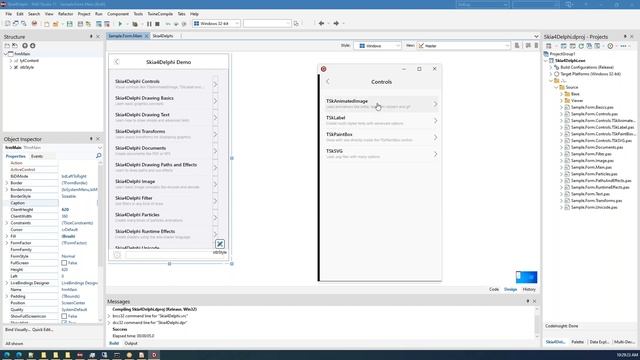
Task: Click the green Save disk toolbar icon
Action: [x=70, y=24]
